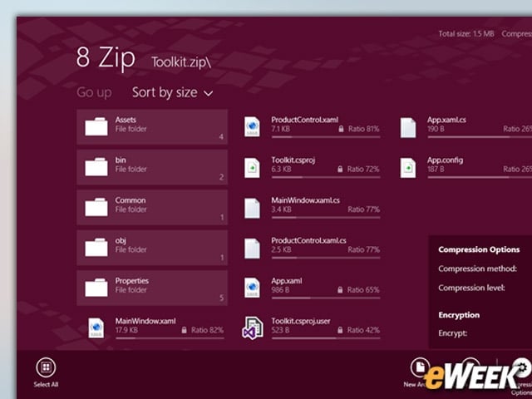Screen dimensions: 532x399
Task: Click the Toolkit.csproj file icon
Action: [x=252, y=167]
